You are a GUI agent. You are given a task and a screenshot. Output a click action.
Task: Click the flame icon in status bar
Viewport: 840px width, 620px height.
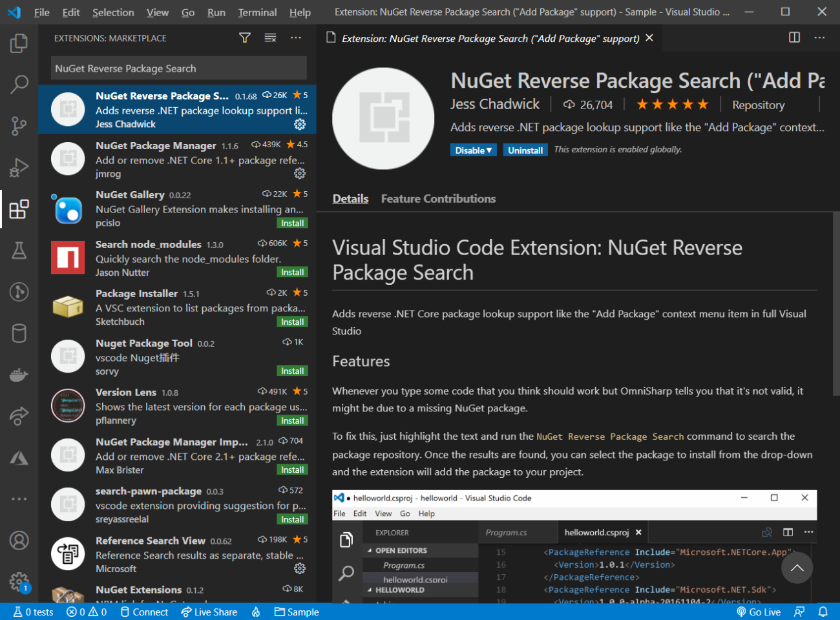click(x=257, y=612)
